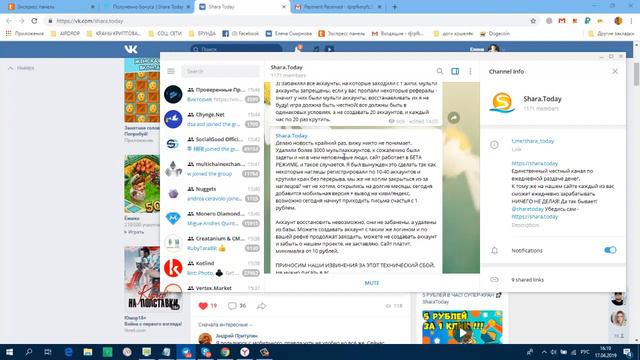Click the Shara.Today logo in Channel Info
640x360 pixels.
[x=502, y=102]
